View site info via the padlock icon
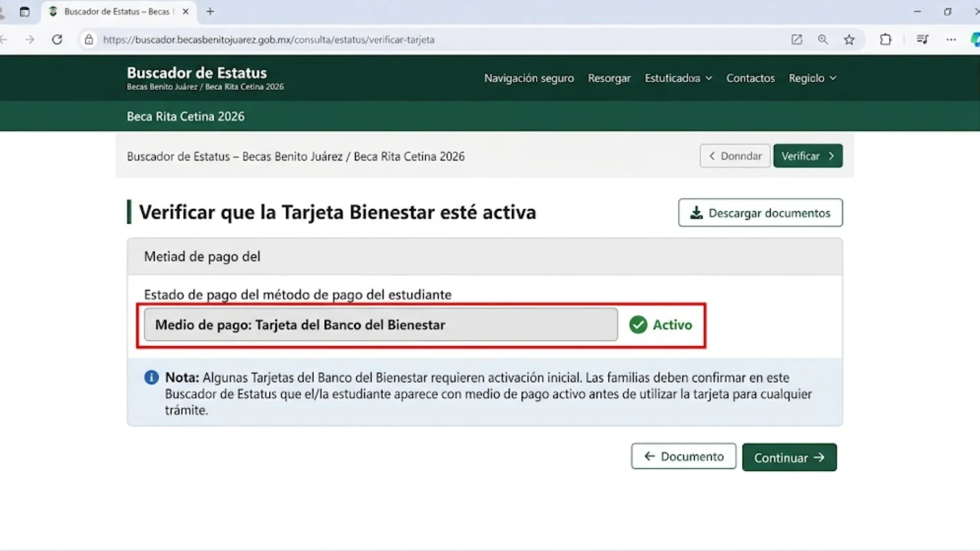This screenshot has width=980, height=551. click(x=89, y=39)
